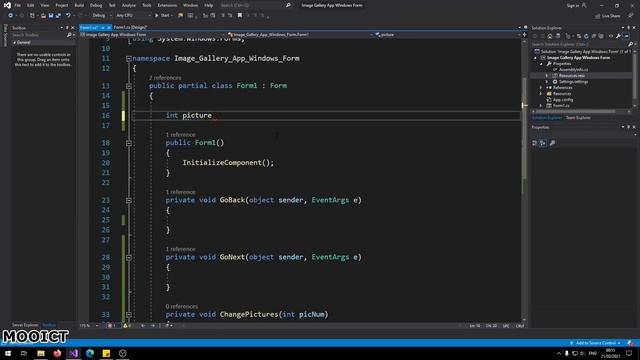The image size is (640, 360).
Task: Click the Undo arrow in toolbar
Action: point(68,16)
